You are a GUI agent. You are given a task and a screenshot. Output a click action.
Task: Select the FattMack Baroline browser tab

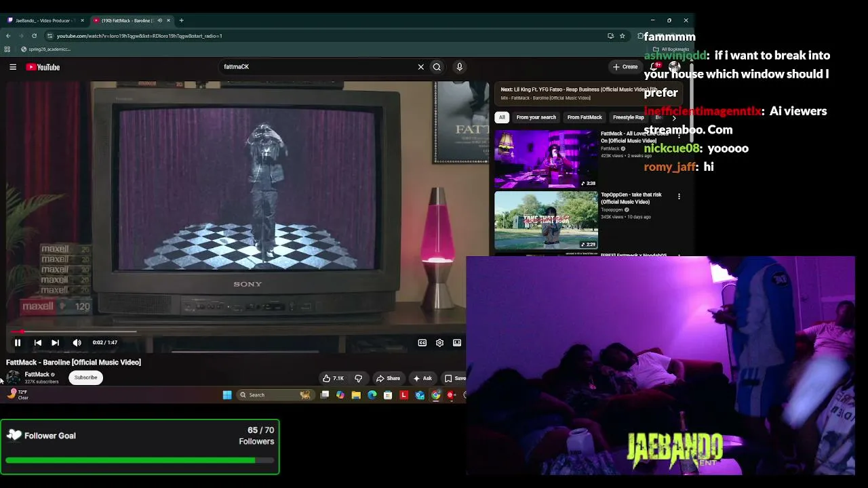coord(126,20)
